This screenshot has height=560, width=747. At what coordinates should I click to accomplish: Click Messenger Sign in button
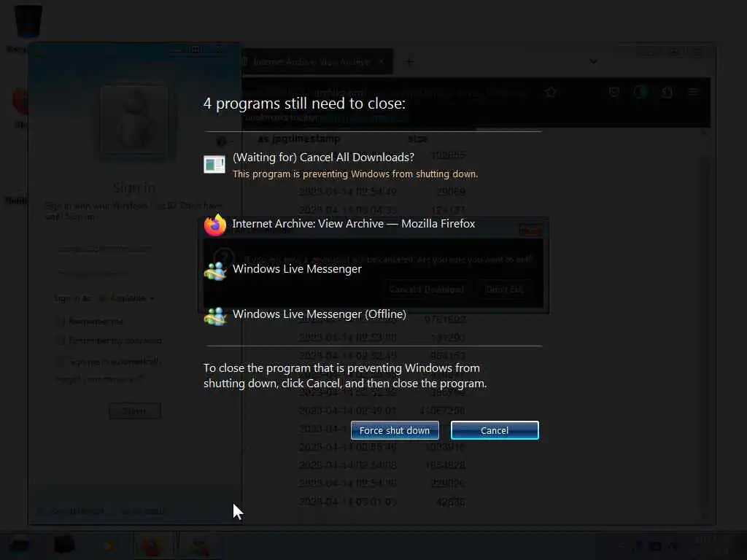click(x=135, y=411)
